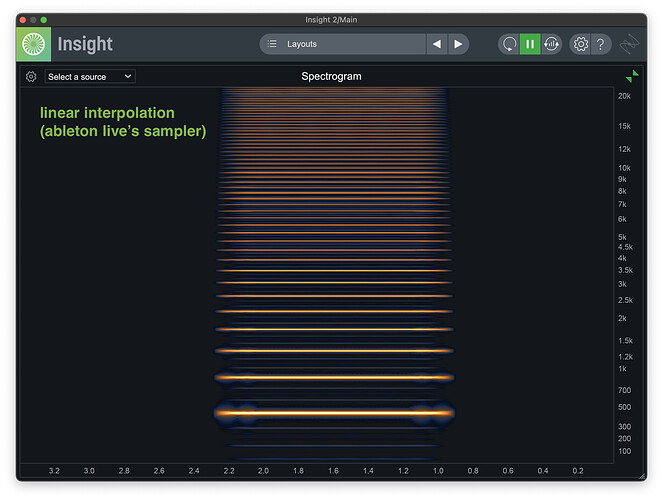Open Spectrogram options gear icon
This screenshot has height=500, width=662.
[31, 77]
